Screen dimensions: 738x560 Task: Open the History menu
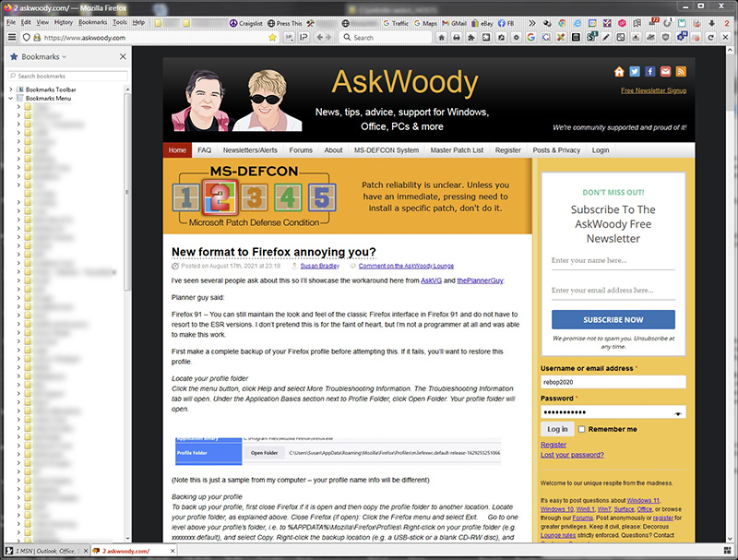coord(63,21)
